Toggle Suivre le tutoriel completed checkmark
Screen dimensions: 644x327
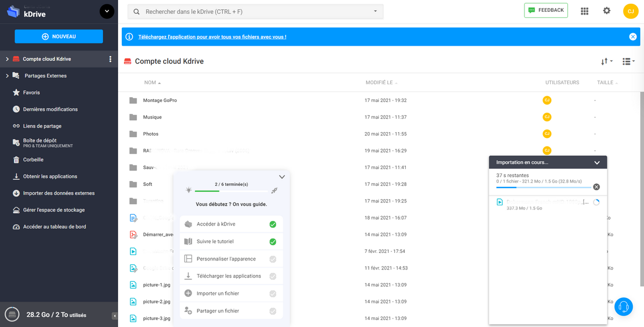pos(273,242)
